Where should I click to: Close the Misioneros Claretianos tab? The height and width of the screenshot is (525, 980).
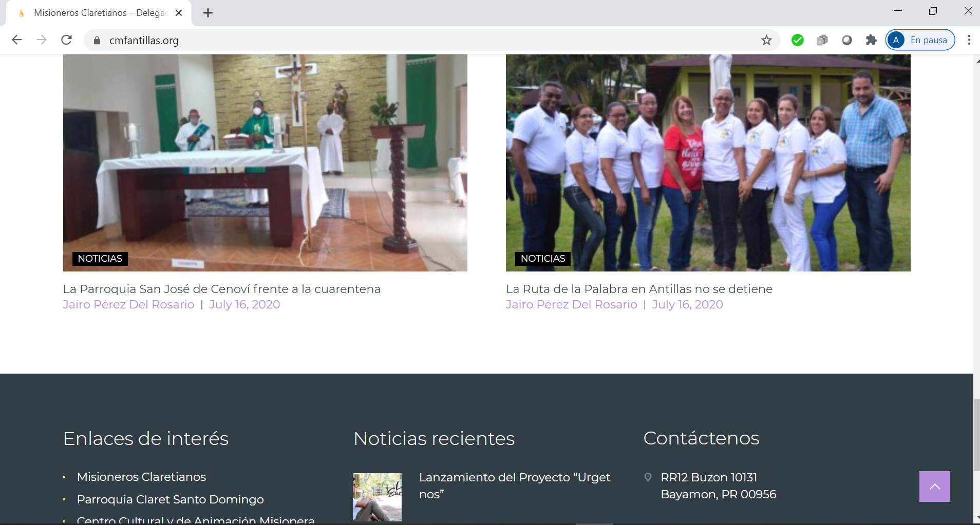tap(179, 13)
